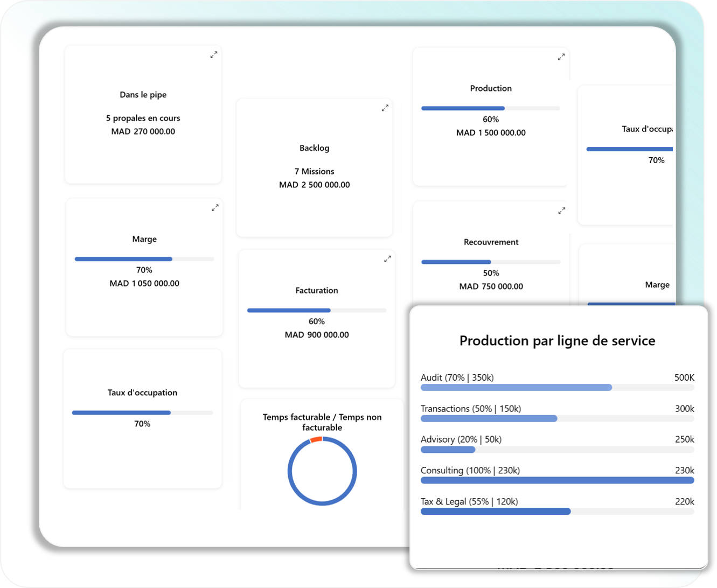The height and width of the screenshot is (588, 717).
Task: Expand the Facturation card
Action: [387, 259]
